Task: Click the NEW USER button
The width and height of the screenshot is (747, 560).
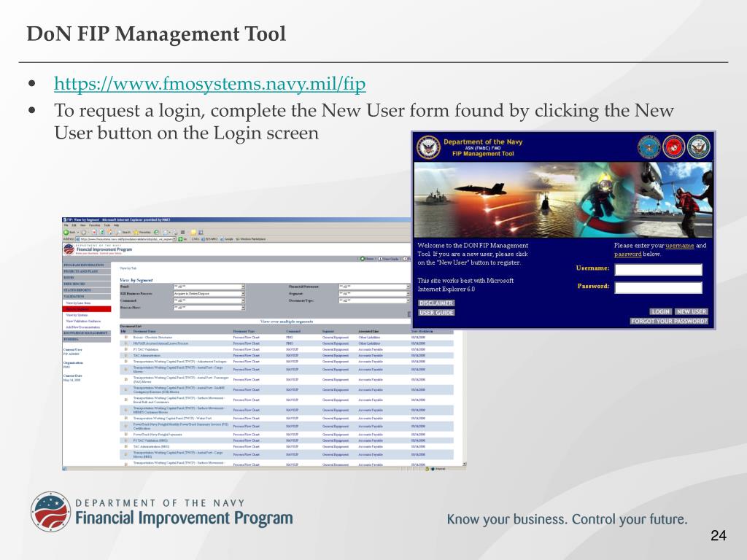Action: [x=692, y=311]
